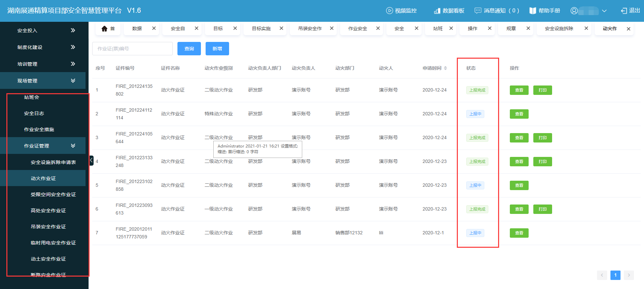This screenshot has height=289, width=644.
Task: Collapse the 作业证管理 submenu
Action: point(73,146)
